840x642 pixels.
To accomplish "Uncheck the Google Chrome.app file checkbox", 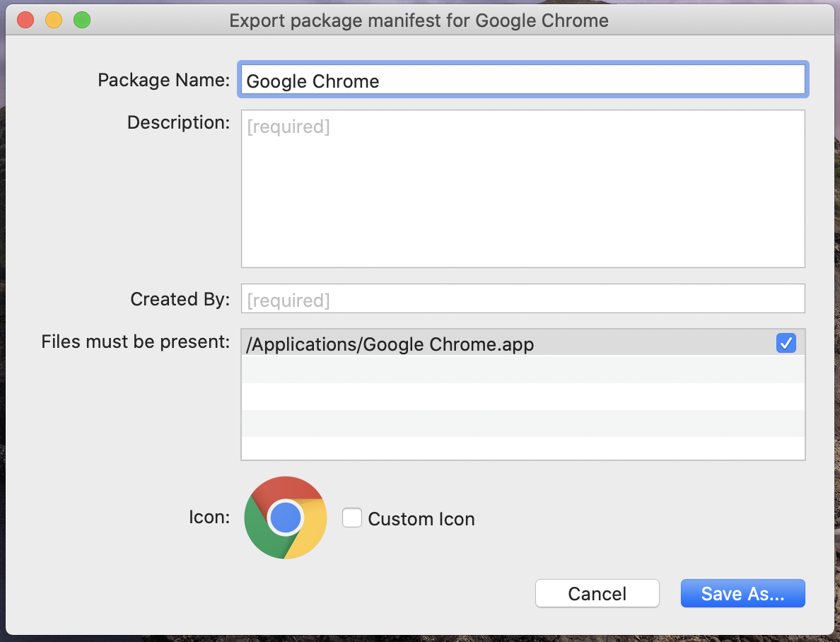I will (786, 344).
